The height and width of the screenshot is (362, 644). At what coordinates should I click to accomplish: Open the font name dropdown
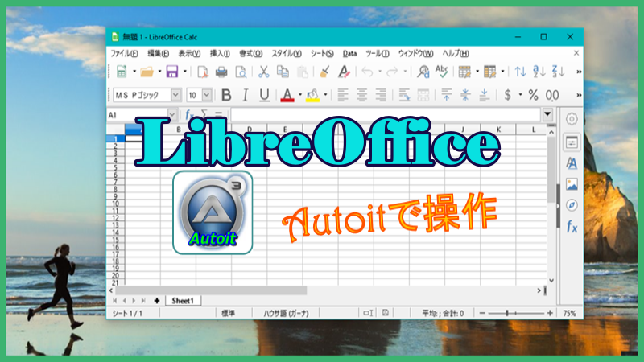click(x=175, y=95)
